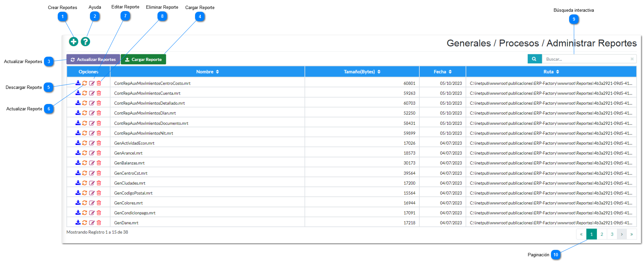Screen dimensions: 644x263
Task: Refresh ContRepAuxMovimientosCentroCosto.mrt report
Action: [x=85, y=83]
